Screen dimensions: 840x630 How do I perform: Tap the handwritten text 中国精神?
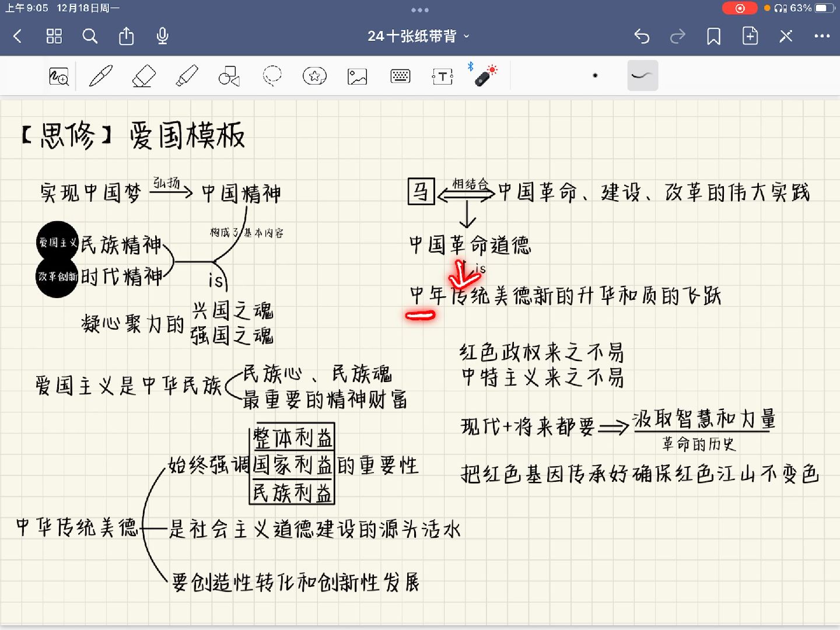point(242,193)
